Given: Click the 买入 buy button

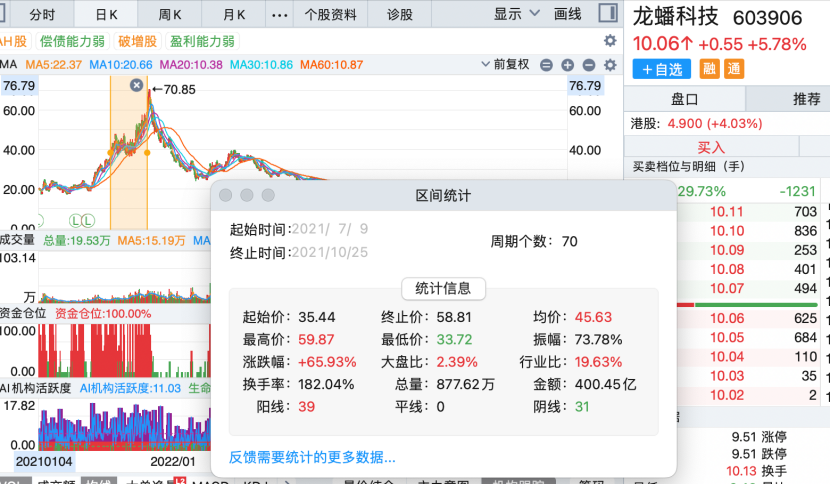Looking at the screenshot, I should pos(710,147).
